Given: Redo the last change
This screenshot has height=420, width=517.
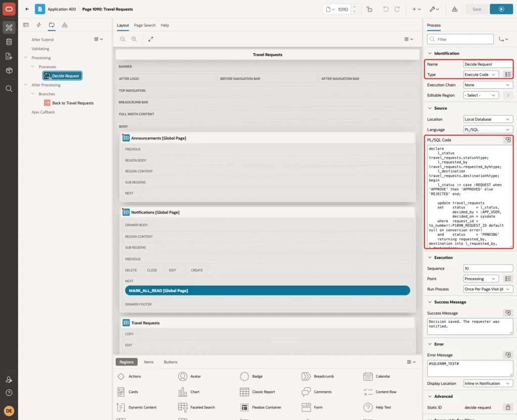Looking at the screenshot, I should (x=397, y=9).
